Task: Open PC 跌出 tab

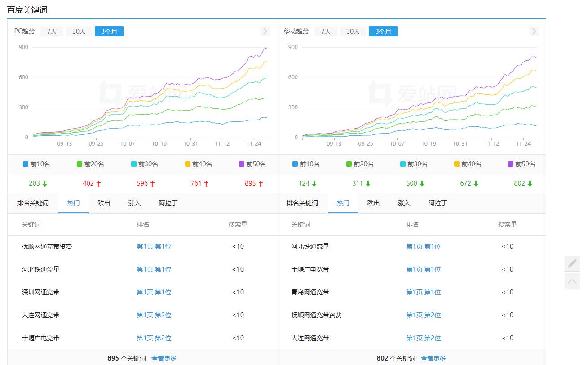Action: point(104,203)
